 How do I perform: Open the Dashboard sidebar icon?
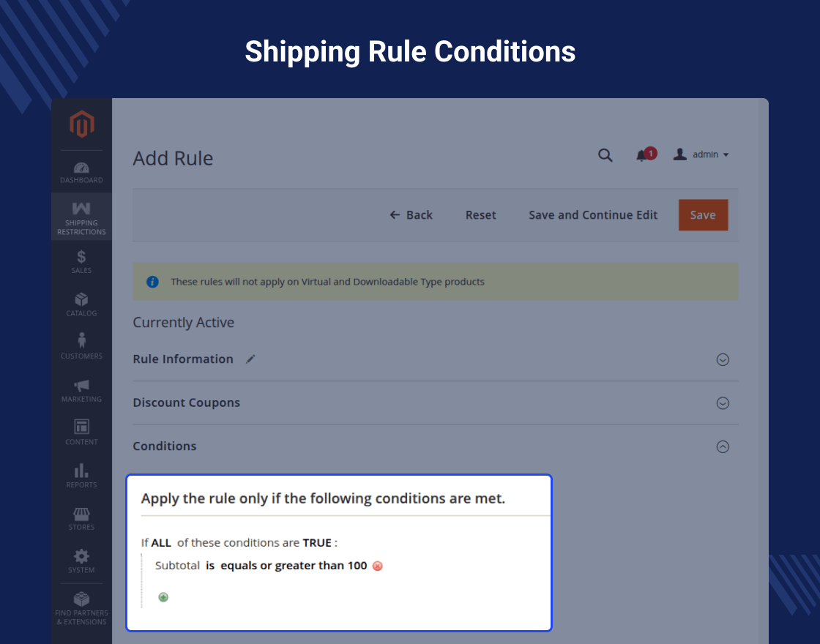coord(81,172)
